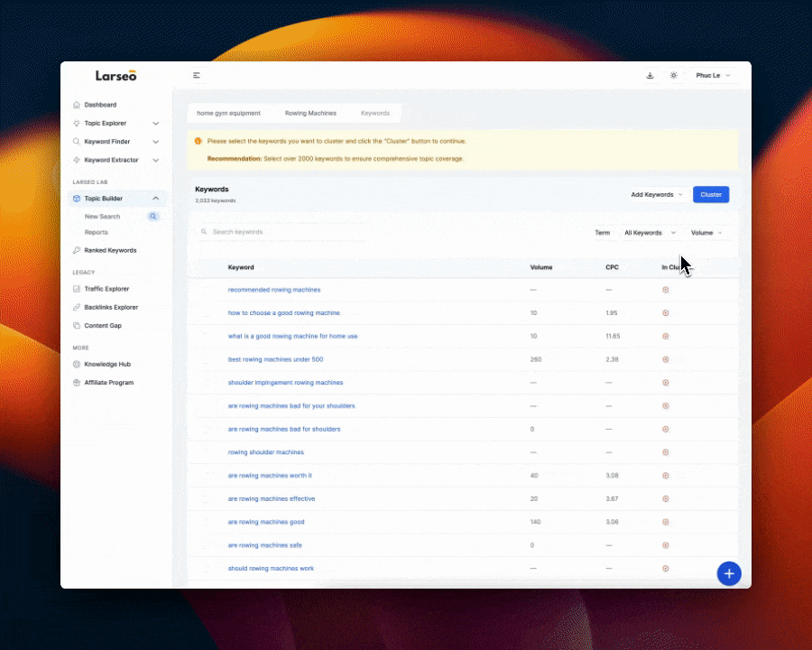Expand the Keyword Extractor chevron

click(155, 160)
